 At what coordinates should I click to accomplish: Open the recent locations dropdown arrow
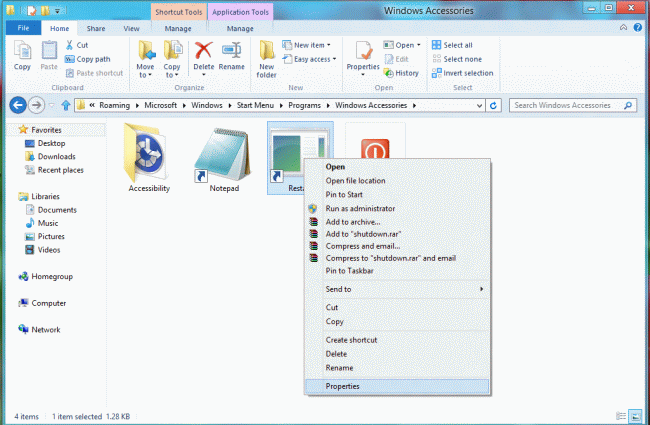click(51, 105)
